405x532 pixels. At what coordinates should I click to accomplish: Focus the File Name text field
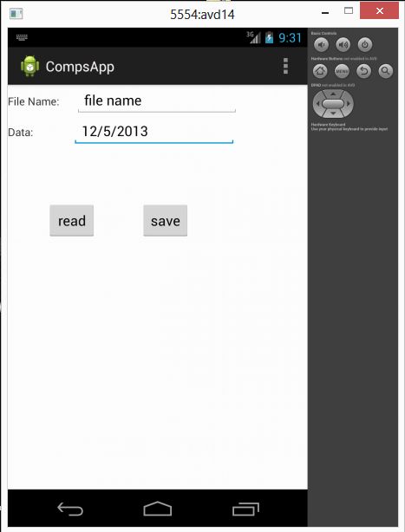click(x=157, y=101)
